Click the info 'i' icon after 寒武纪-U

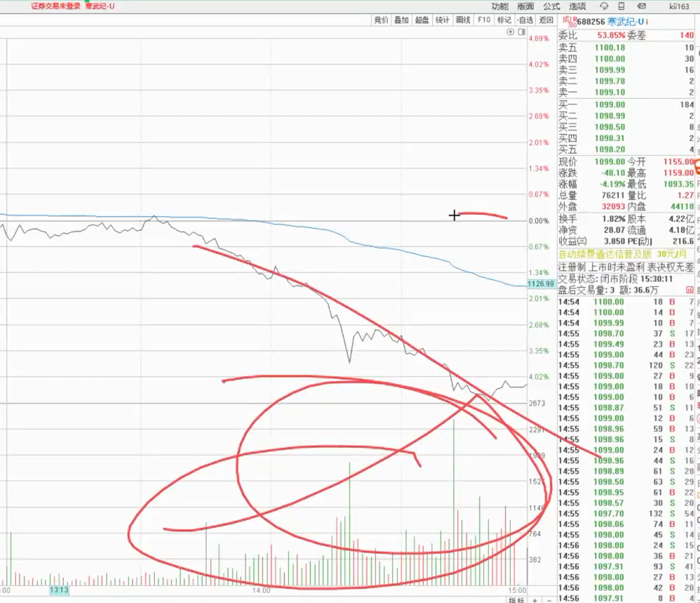point(647,22)
